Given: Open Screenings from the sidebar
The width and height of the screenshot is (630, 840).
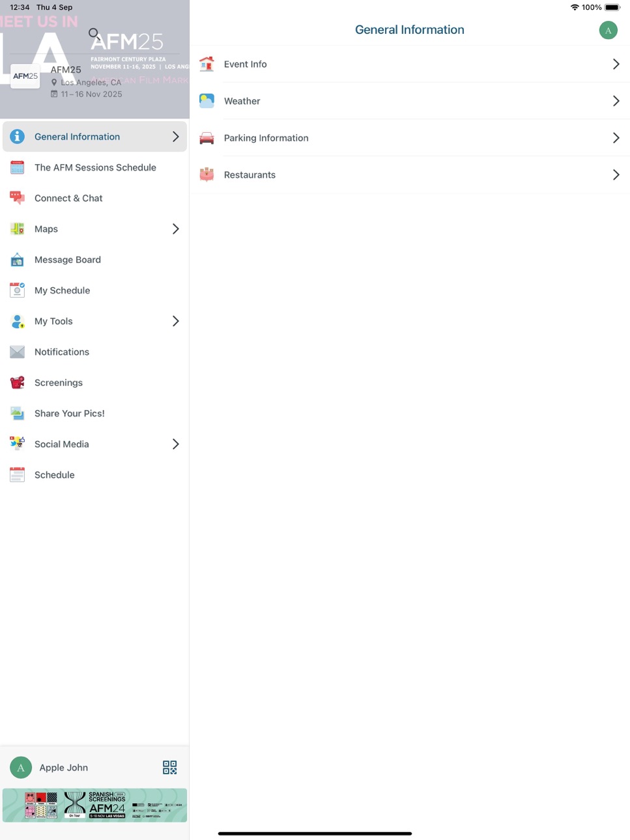Looking at the screenshot, I should (x=94, y=382).
